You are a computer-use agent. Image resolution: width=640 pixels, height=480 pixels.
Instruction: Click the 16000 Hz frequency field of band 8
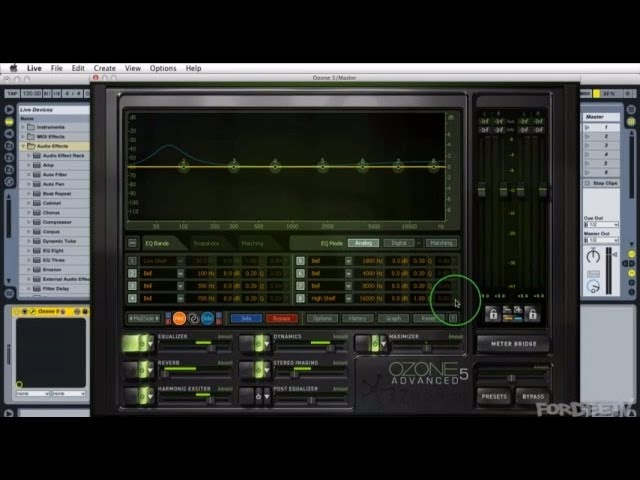[369, 298]
